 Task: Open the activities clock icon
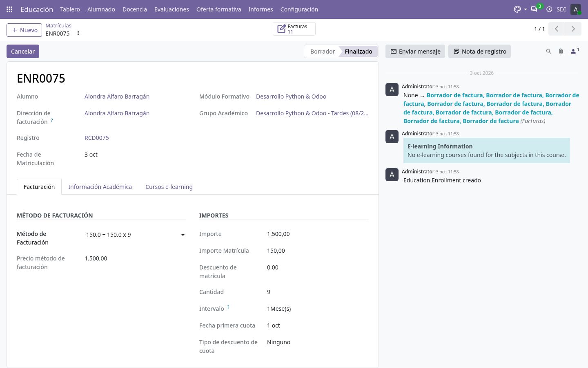pos(549,9)
